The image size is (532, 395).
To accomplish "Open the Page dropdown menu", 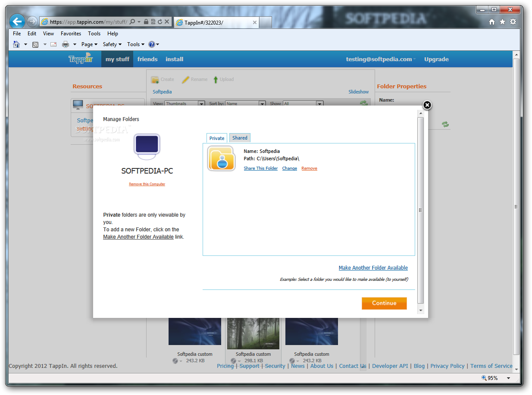I will tap(89, 44).
